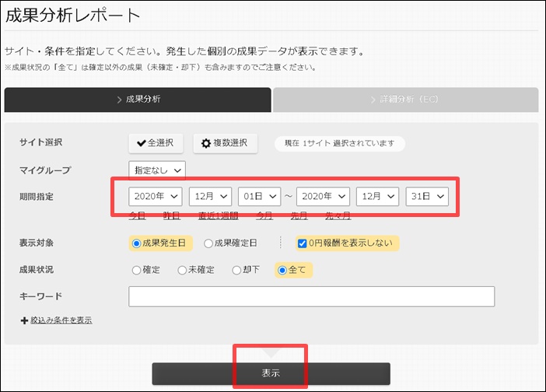This screenshot has width=546, height=392.
Task: Click the 先月 period shortcut link
Action: [299, 215]
